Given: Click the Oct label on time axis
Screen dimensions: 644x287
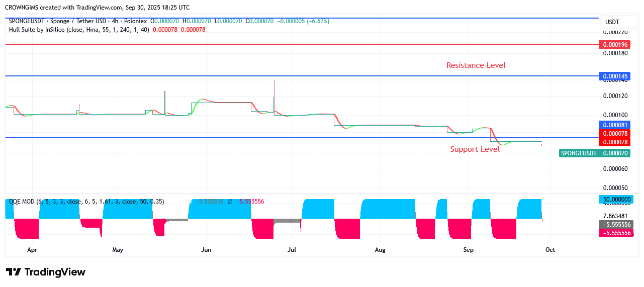Looking at the screenshot, I should [x=550, y=250].
